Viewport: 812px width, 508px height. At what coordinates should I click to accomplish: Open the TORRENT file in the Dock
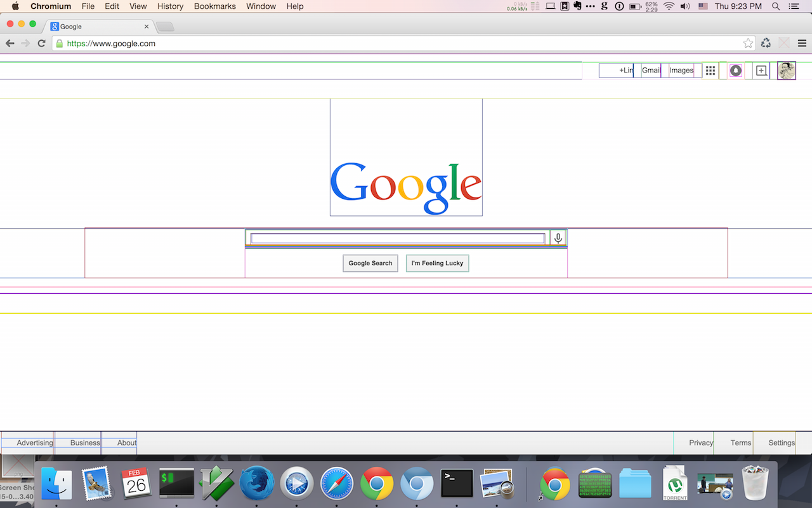tap(675, 484)
